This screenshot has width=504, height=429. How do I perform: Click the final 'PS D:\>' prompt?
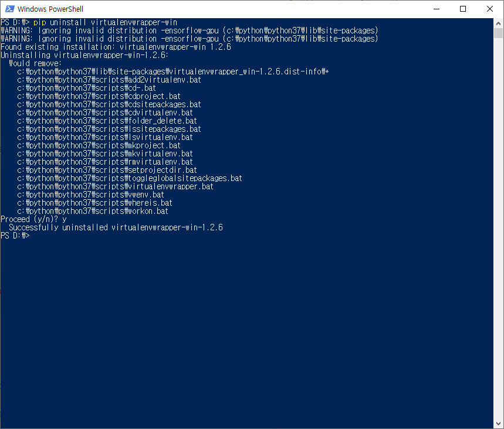[x=15, y=236]
